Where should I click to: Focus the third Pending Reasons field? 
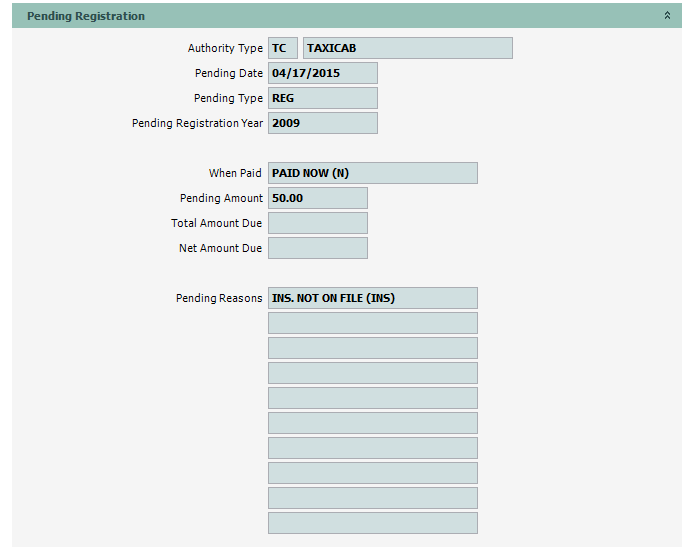coord(372,348)
